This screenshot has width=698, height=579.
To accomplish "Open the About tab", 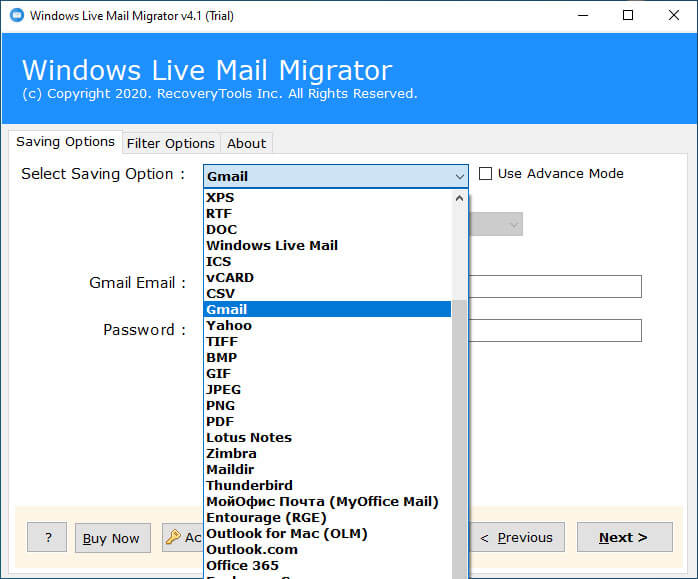I will pos(247,143).
